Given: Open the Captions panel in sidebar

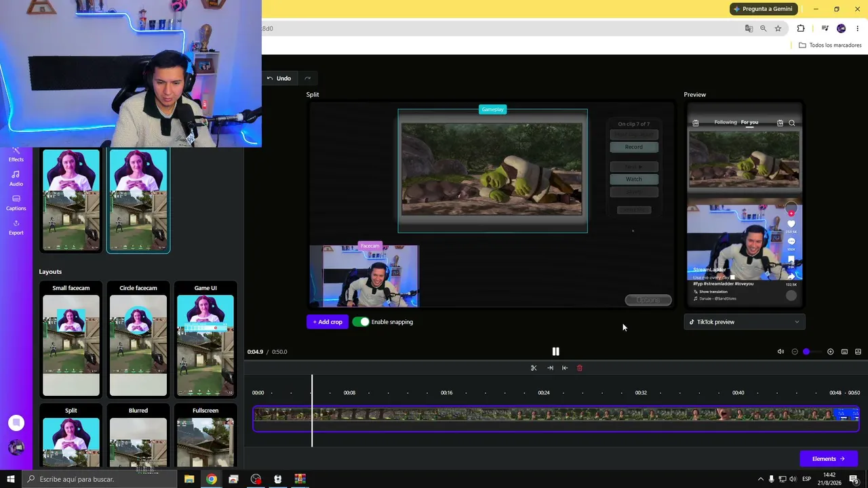Looking at the screenshot, I should tap(16, 203).
